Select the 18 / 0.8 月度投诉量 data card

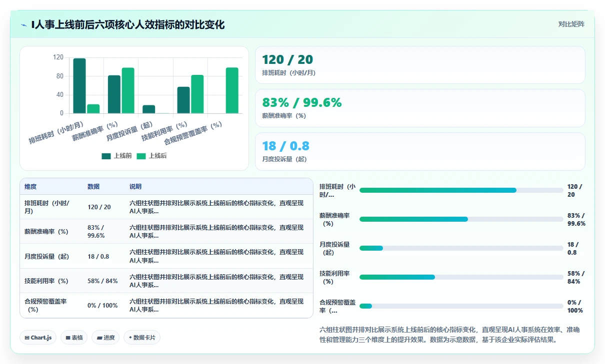420,151
